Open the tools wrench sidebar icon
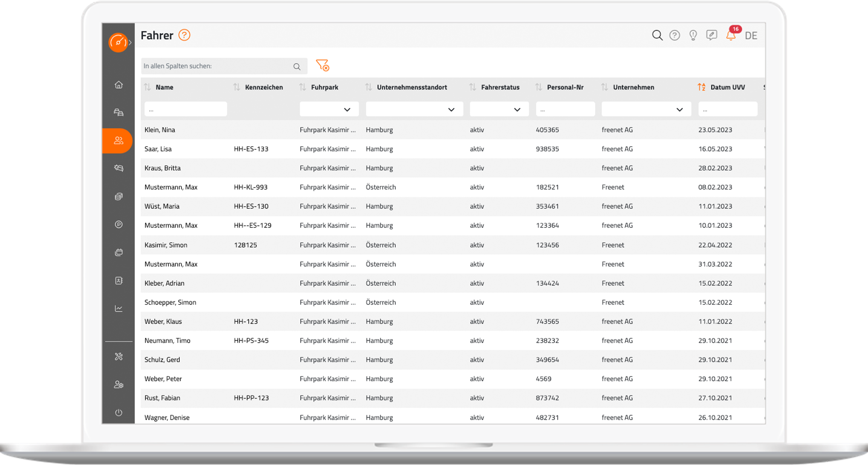This screenshot has width=868, height=465. point(118,356)
